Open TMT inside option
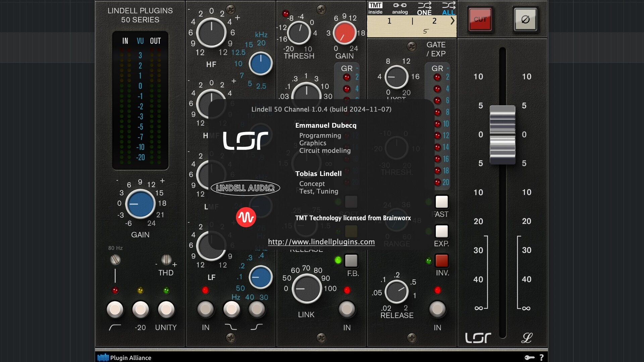The image size is (644, 362). (375, 8)
